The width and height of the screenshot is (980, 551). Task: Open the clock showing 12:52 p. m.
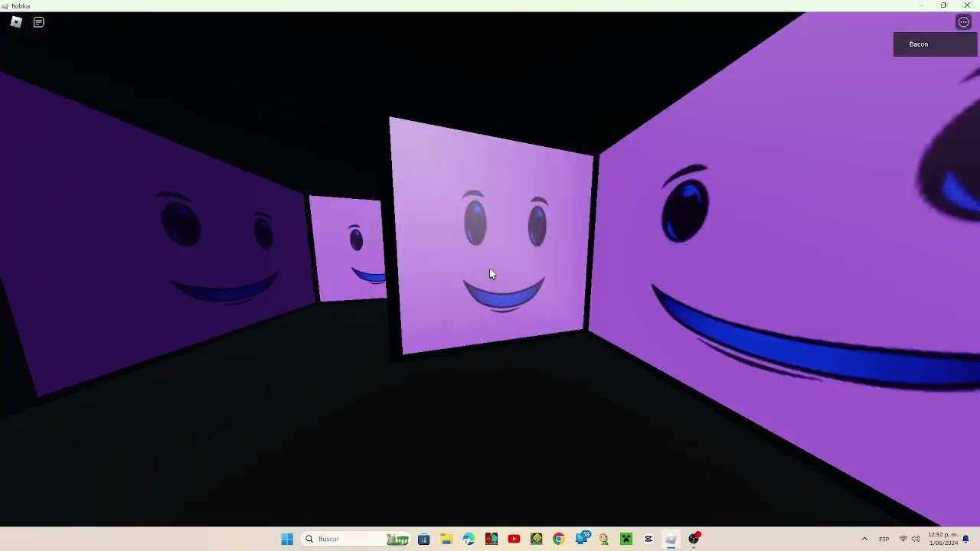coord(943,539)
